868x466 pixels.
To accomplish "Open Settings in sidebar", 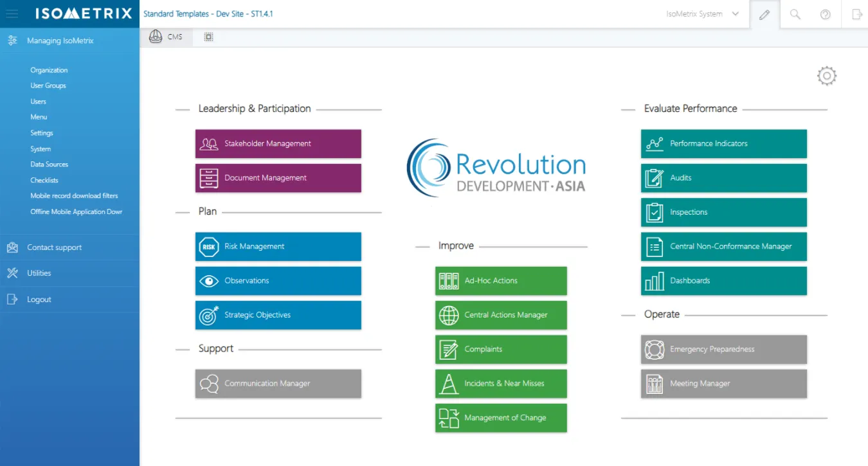I will point(42,133).
